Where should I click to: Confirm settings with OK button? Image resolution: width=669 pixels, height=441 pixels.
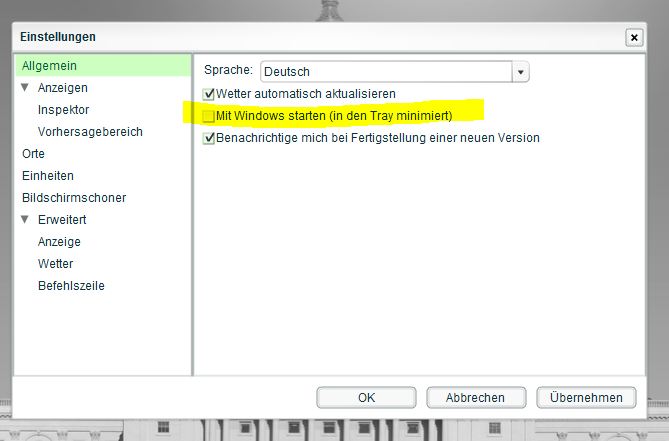pyautogui.click(x=366, y=397)
